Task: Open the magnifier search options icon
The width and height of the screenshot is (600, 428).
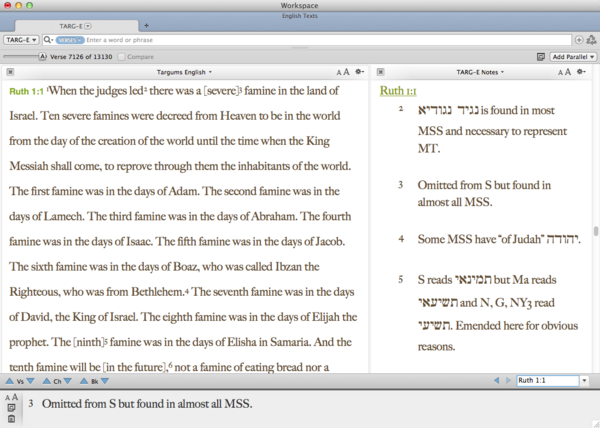Action: click(x=48, y=39)
